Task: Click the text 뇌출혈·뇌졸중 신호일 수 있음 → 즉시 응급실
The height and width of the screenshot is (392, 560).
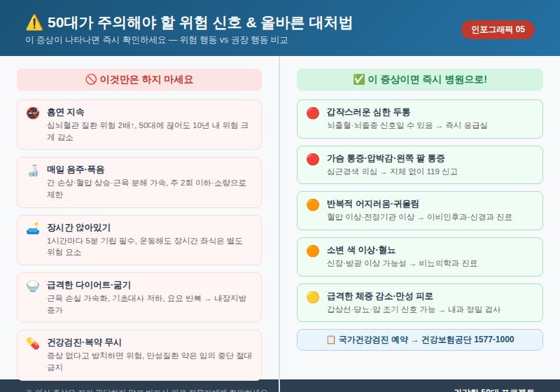Action: tap(407, 125)
